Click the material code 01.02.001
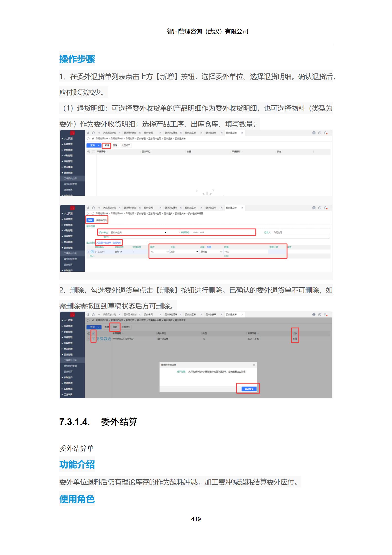Screen dimensions: 392x555 coord(100,252)
